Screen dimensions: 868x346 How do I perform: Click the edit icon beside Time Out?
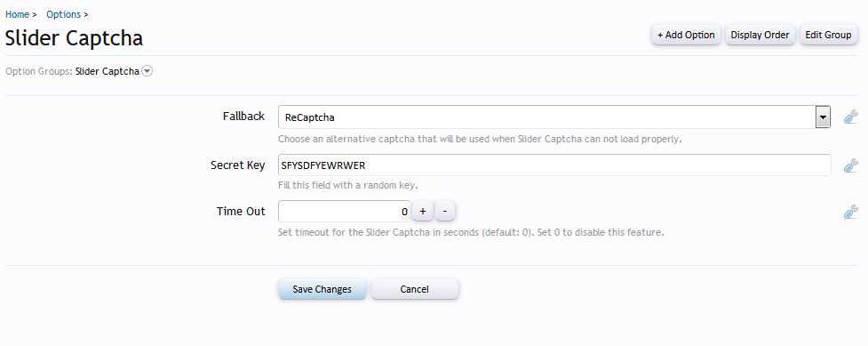(x=851, y=212)
